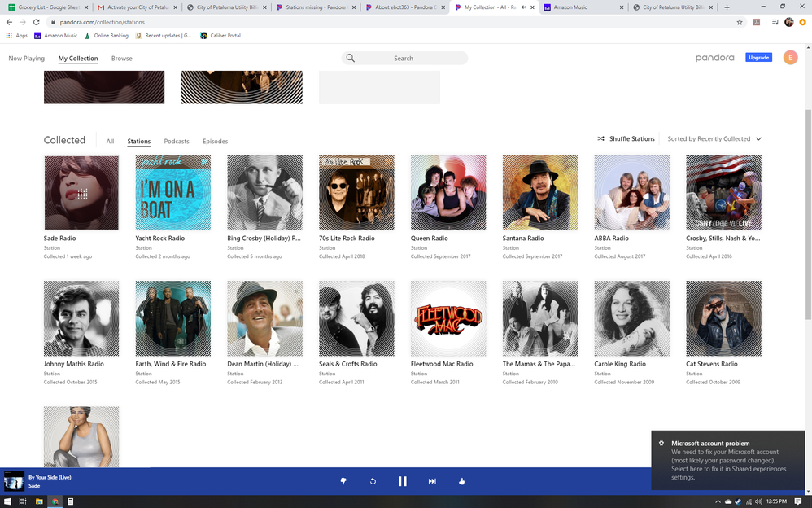This screenshot has width=812, height=508.
Task: Open the Amazon Music bookmark
Action: [56, 36]
